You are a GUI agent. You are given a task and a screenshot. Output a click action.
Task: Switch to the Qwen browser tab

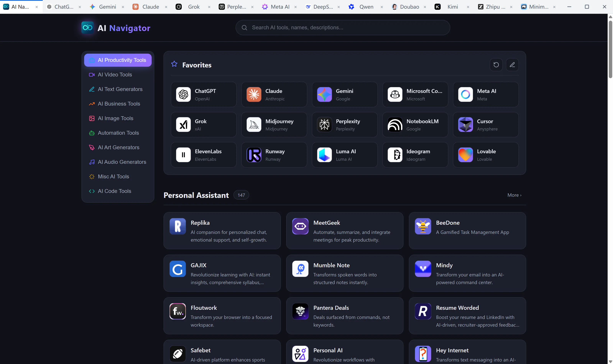[x=366, y=7]
